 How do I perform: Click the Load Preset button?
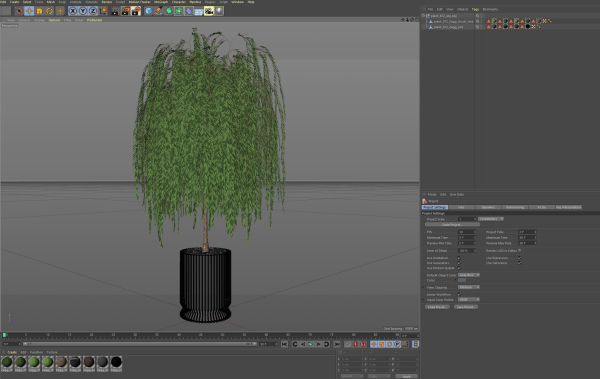(437, 307)
